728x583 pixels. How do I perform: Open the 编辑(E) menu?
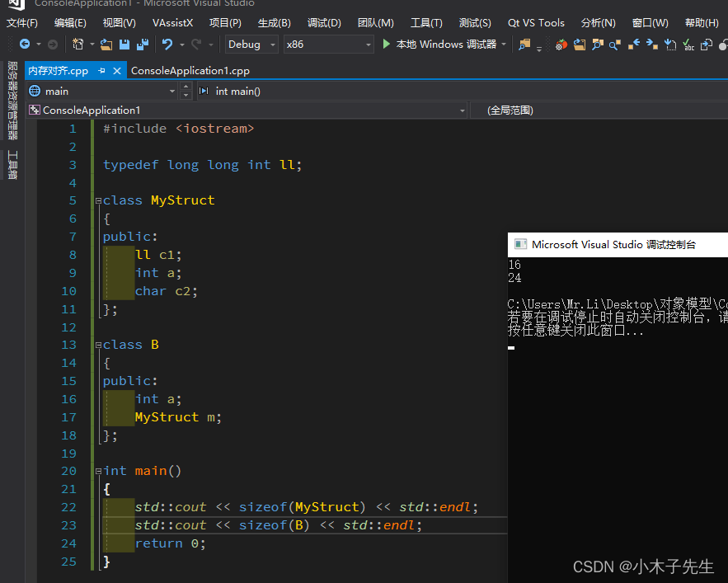[70, 23]
